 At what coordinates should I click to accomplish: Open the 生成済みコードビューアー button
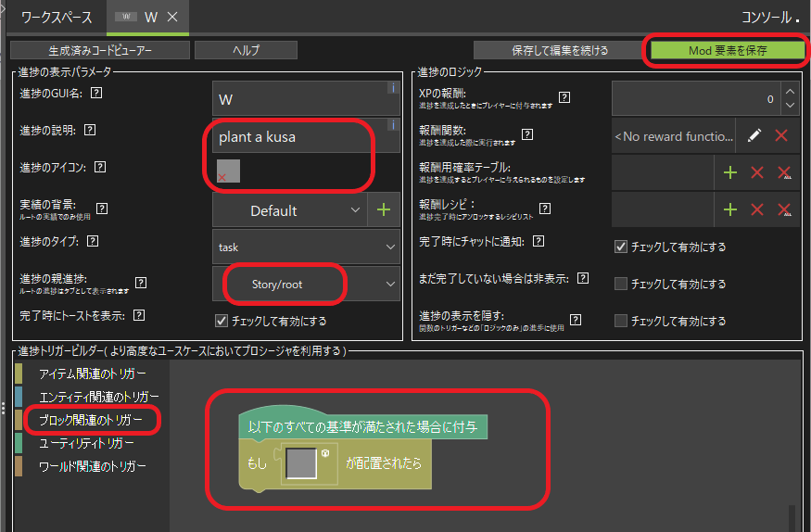(100, 50)
